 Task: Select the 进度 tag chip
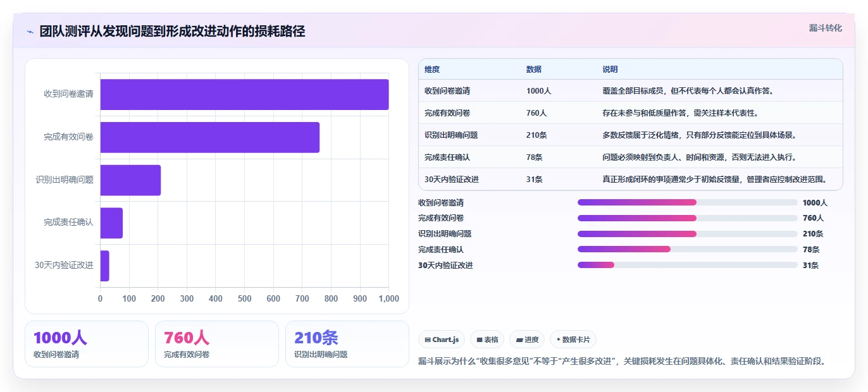pyautogui.click(x=527, y=340)
